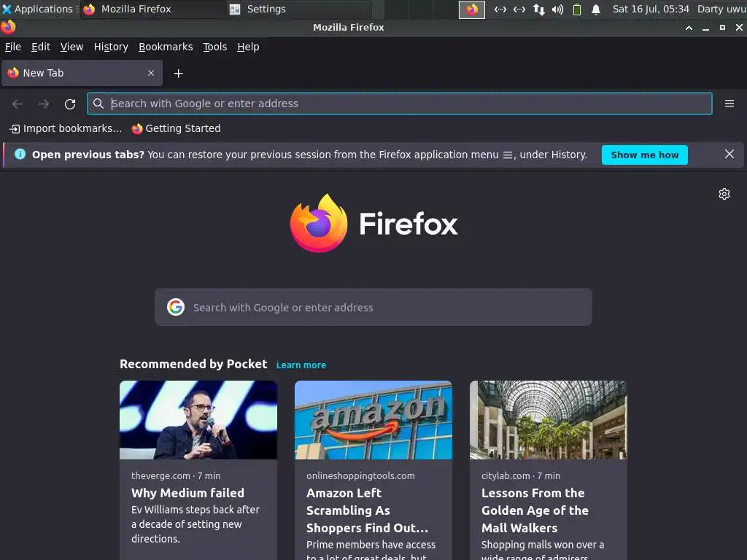Click the network up-down arrows icon
The width and height of the screenshot is (747, 560).
(x=539, y=9)
